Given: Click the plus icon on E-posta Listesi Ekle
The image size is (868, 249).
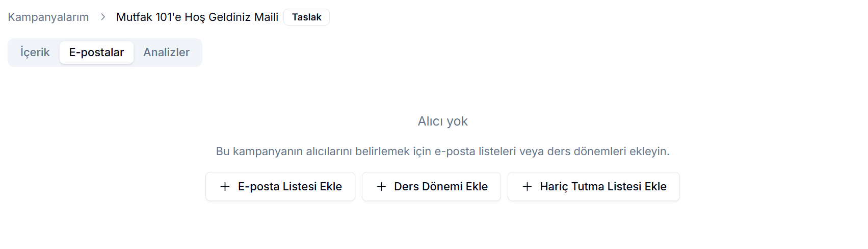Looking at the screenshot, I should click(x=225, y=187).
